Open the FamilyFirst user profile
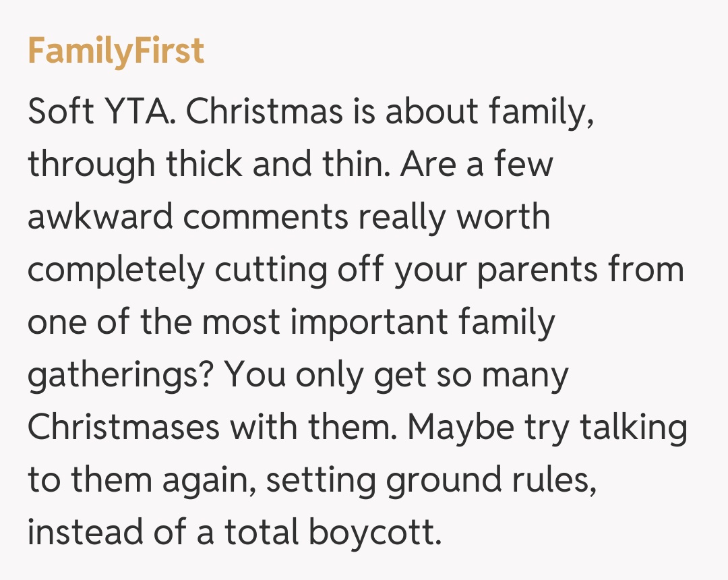 (x=115, y=52)
